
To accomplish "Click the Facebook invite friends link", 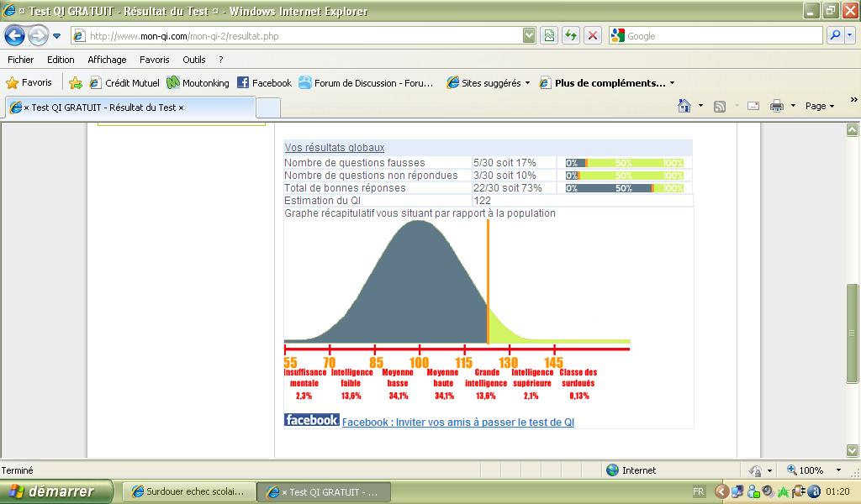I will (x=457, y=423).
